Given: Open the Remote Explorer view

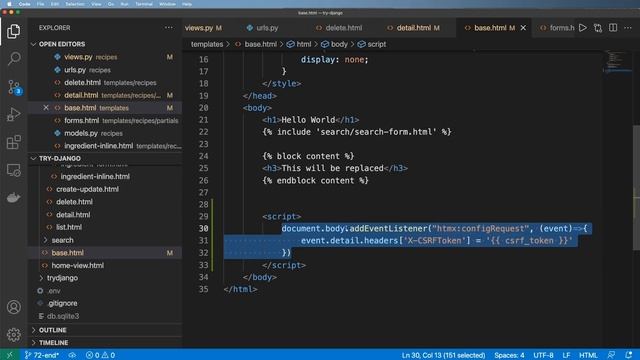Looking at the screenshot, I should (13, 170).
